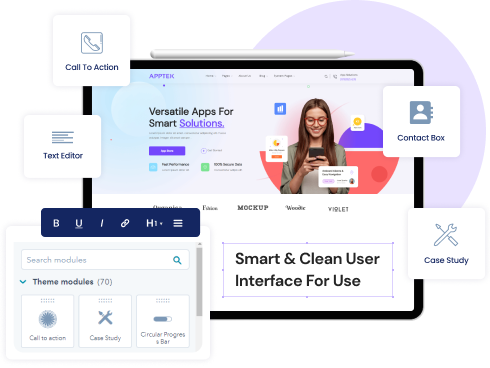
Task: Click the phone icon in the mockup header
Action: [x=335, y=76]
